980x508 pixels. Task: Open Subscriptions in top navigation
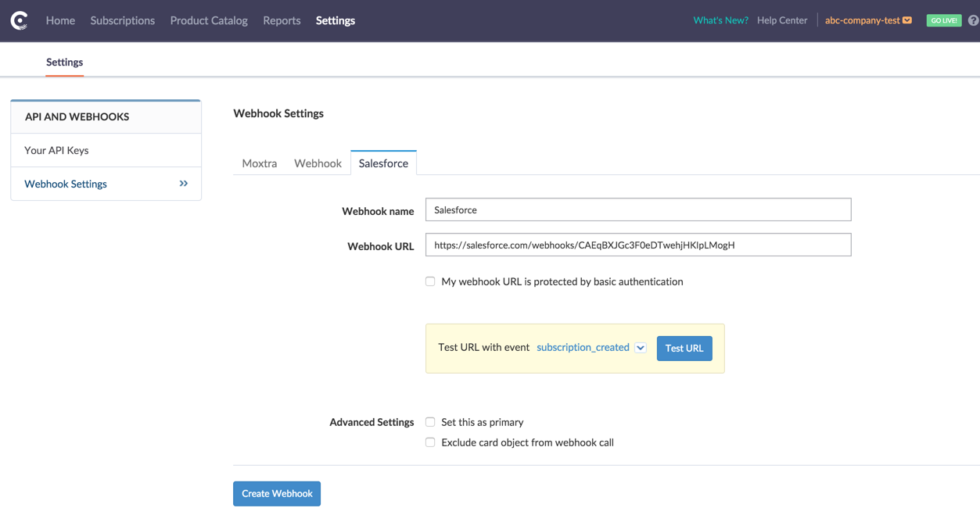[123, 20]
